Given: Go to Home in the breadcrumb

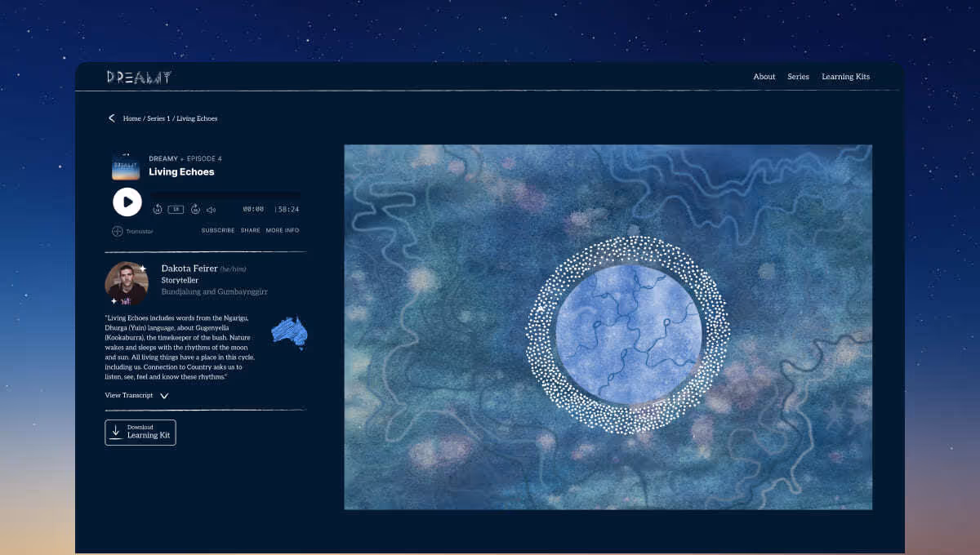Looking at the screenshot, I should (x=132, y=118).
